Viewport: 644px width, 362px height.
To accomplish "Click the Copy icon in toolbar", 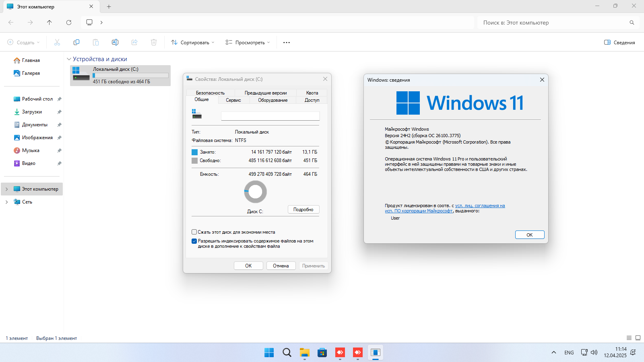I will coord(76,42).
